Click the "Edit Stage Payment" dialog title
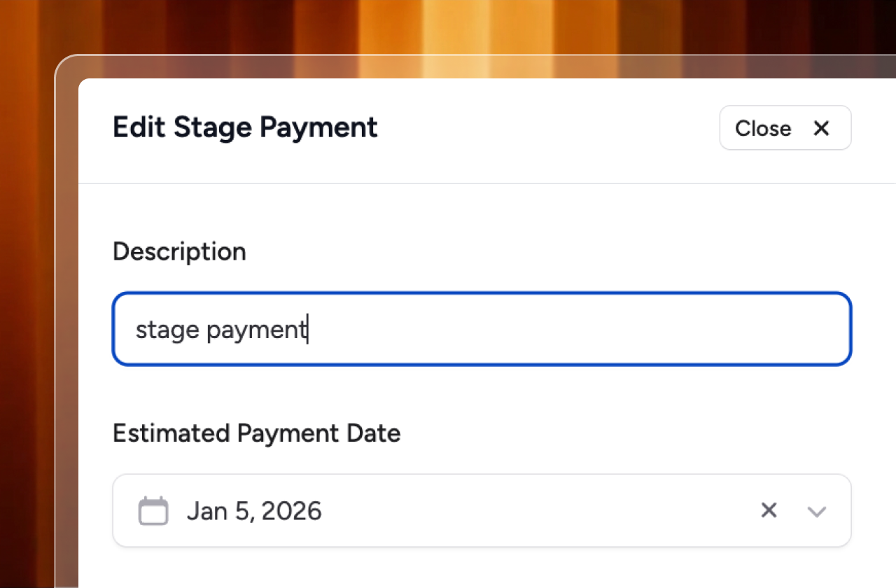The image size is (896, 588). point(245,128)
